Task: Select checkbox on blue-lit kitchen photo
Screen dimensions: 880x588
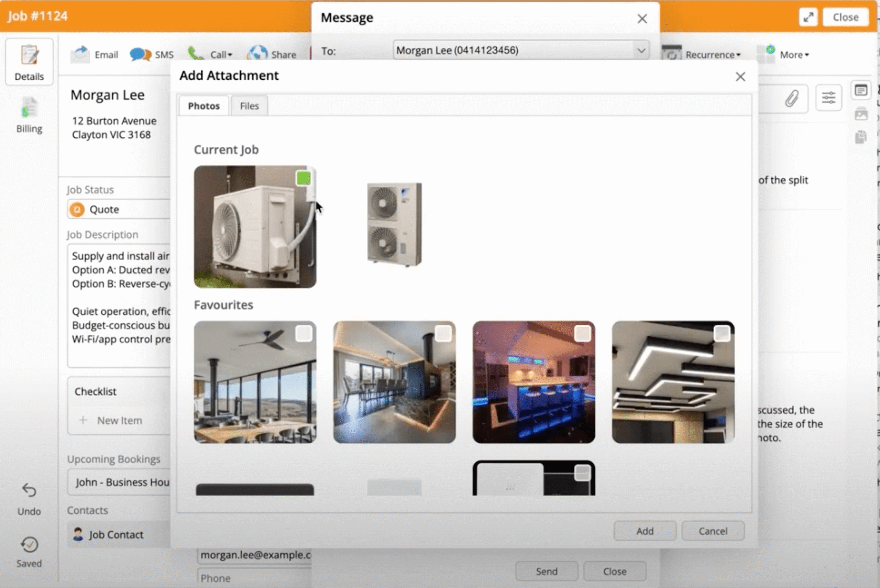Action: (582, 333)
